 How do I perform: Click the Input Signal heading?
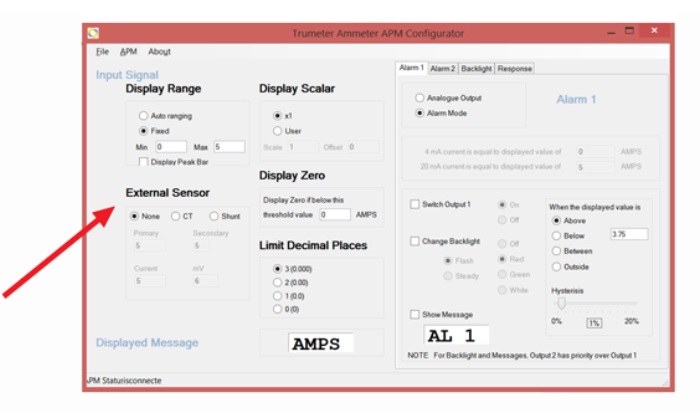click(127, 75)
